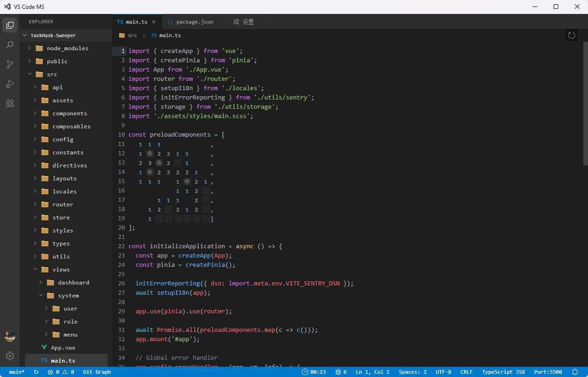Screen dimensions: 588x377
Task: Switch to the 设置 settings tab
Action: click(x=249, y=22)
